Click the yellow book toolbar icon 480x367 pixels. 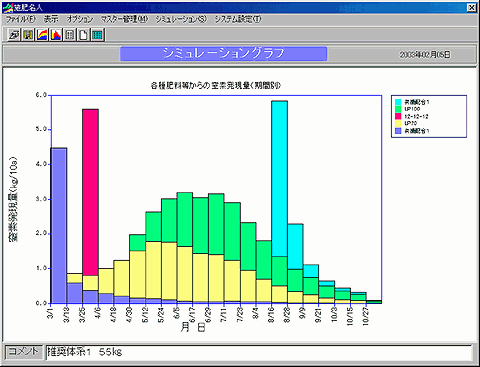[x=28, y=35]
